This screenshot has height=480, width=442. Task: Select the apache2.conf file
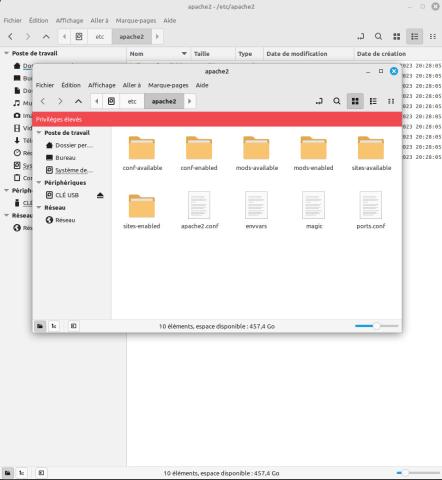coord(199,211)
